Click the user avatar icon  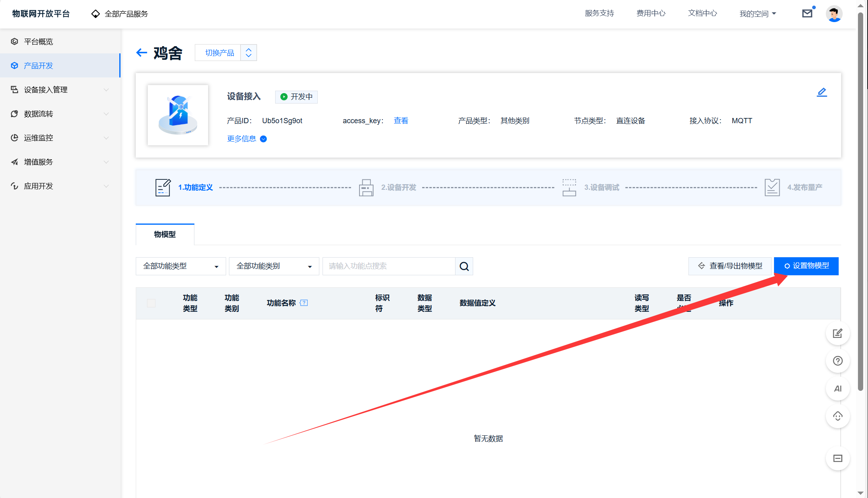(834, 14)
